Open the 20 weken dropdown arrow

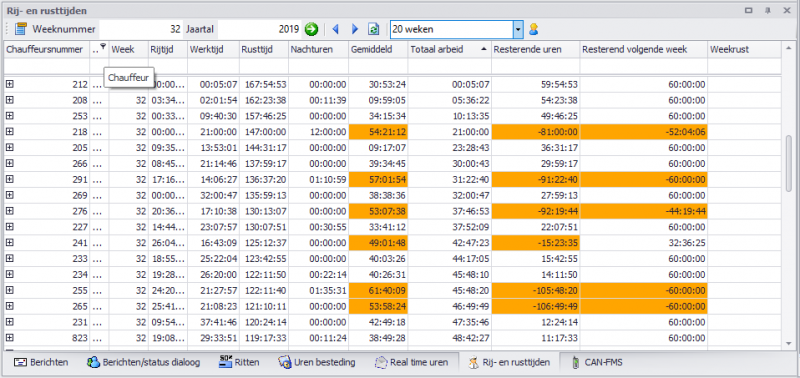(518, 30)
